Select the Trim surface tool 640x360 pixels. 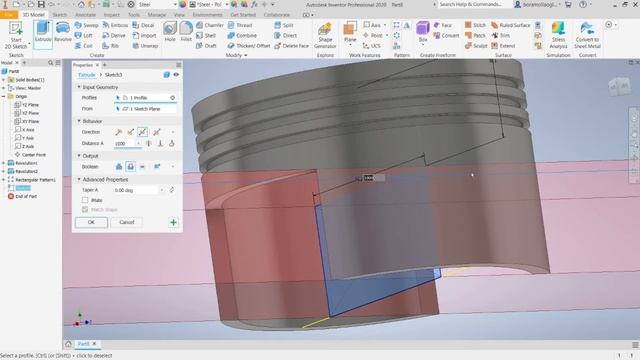(x=501, y=36)
